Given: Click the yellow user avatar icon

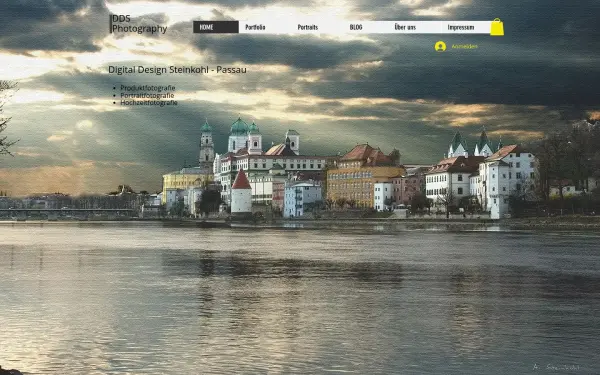Looking at the screenshot, I should (x=440, y=46).
